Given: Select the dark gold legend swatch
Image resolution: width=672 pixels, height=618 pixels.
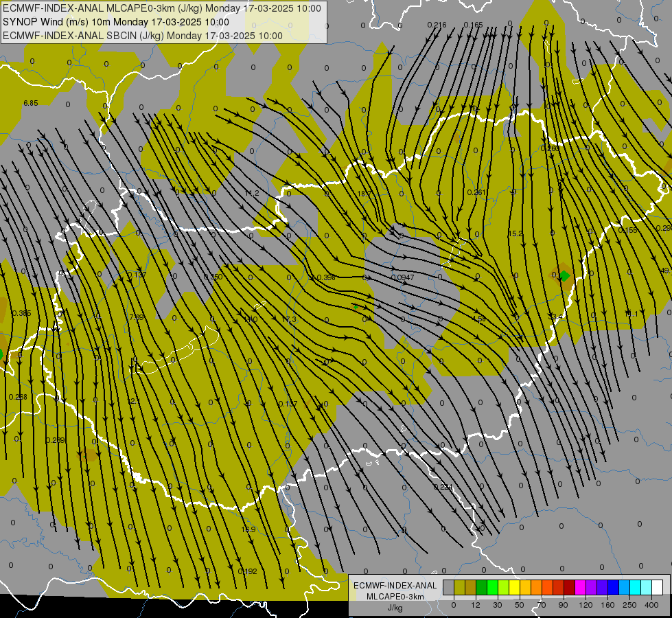Looking at the screenshot, I should click(x=471, y=587).
